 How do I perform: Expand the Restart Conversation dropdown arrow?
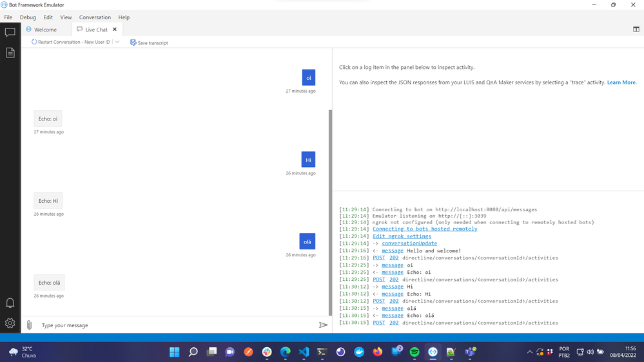117,42
